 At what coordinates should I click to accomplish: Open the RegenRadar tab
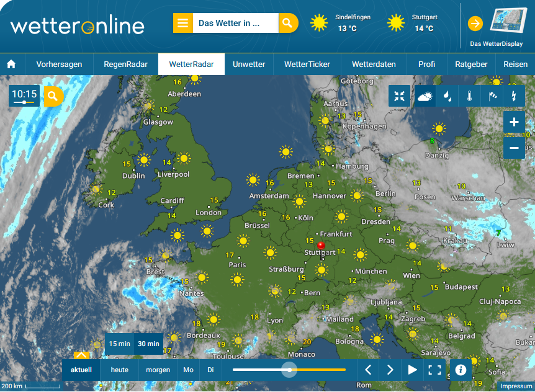[x=126, y=65]
